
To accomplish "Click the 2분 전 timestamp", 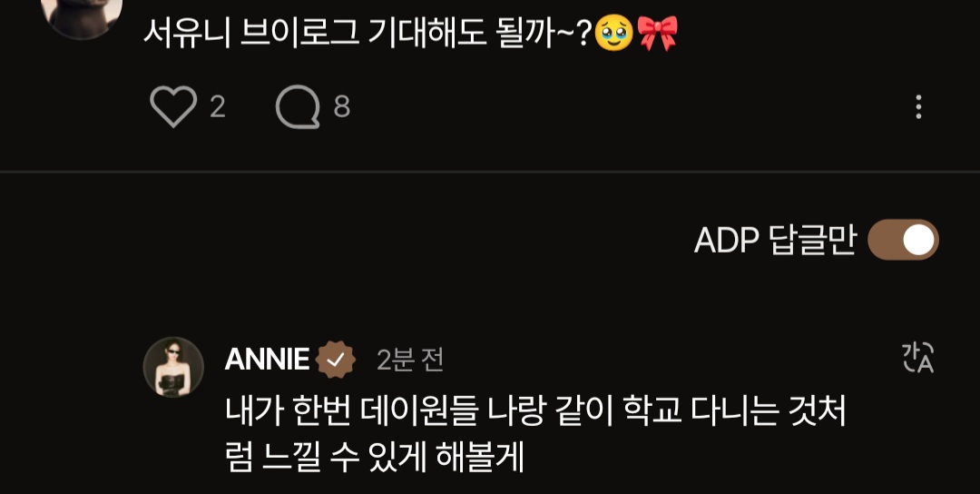I will click(410, 361).
